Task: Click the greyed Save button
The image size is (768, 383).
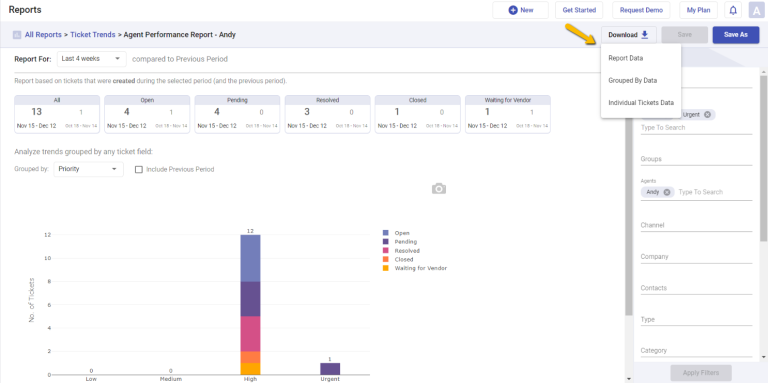Action: click(684, 35)
